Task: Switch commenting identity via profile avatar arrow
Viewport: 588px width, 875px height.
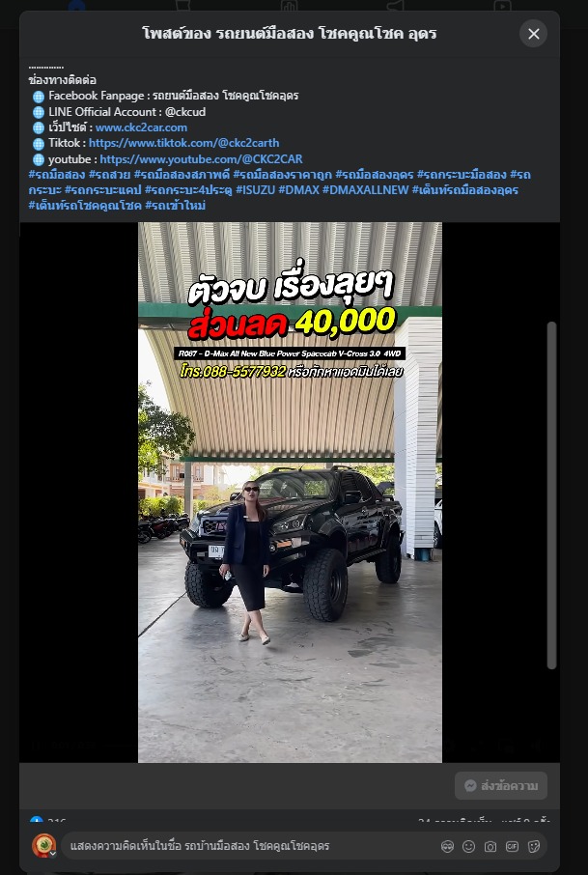Action: [53, 854]
